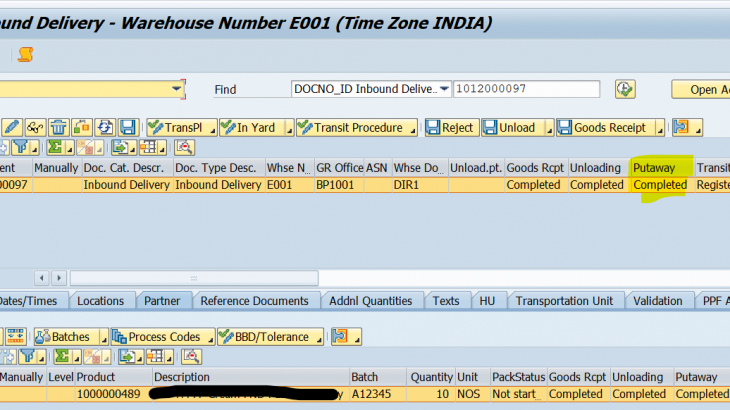Screen dimensions: 730x410
Task: Click the scroll-right arrow under header grid
Action: coord(59,278)
